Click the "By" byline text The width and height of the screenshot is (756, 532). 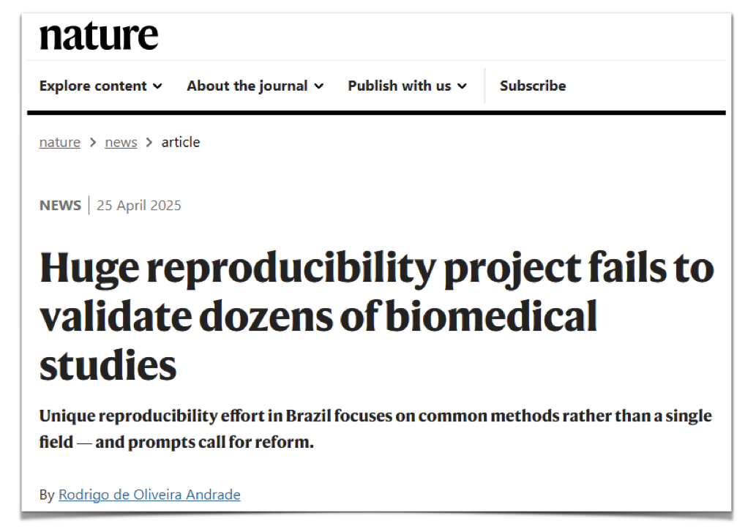click(47, 495)
